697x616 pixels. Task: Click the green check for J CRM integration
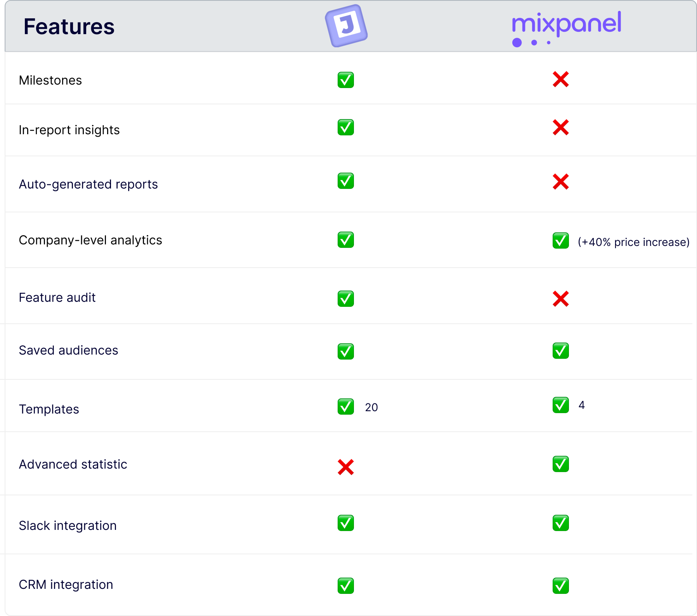point(346,586)
